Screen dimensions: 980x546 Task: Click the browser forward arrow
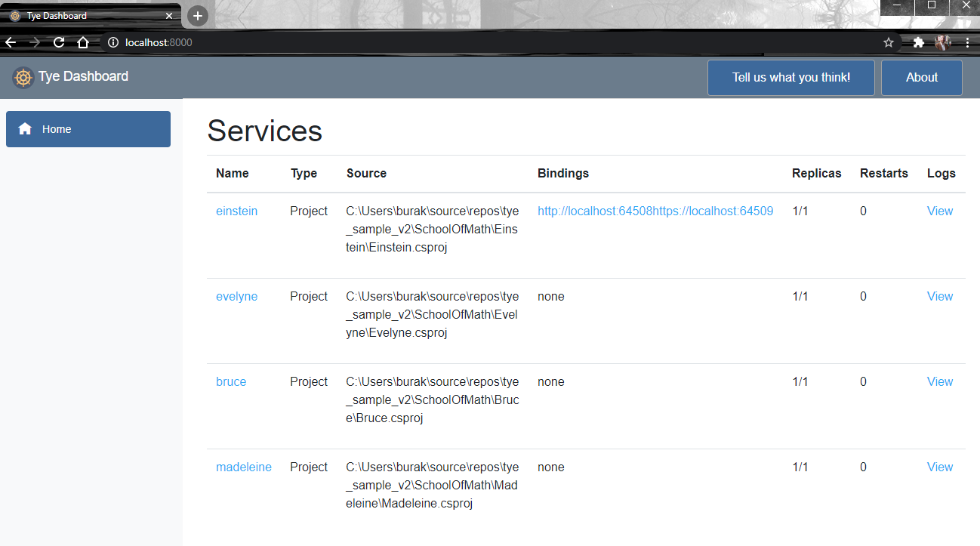click(x=35, y=42)
